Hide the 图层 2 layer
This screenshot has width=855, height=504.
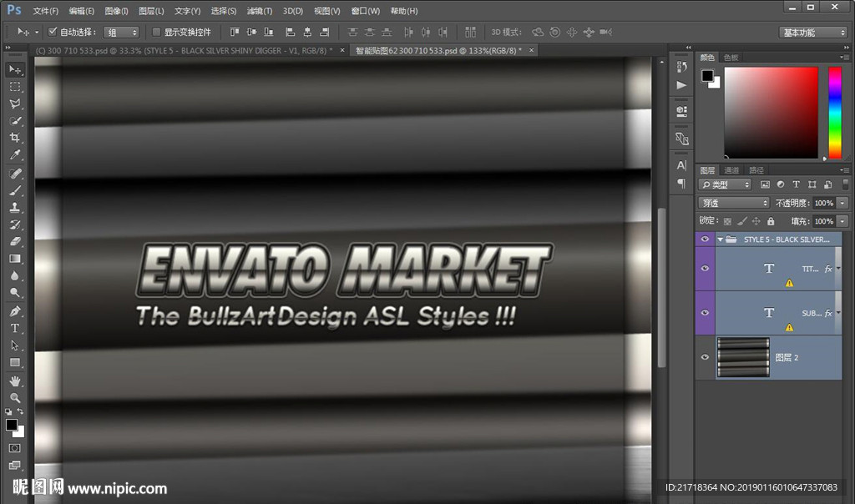point(705,357)
